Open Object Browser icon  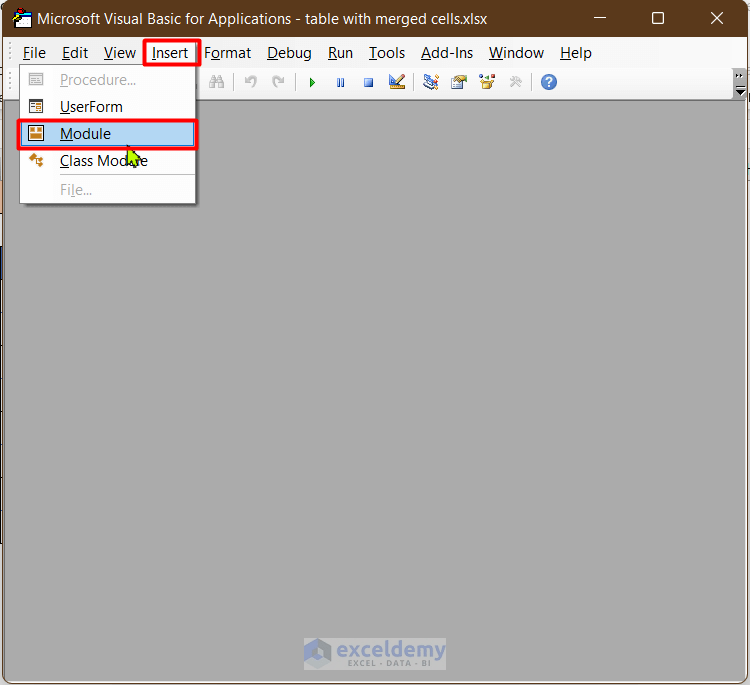[x=487, y=82]
